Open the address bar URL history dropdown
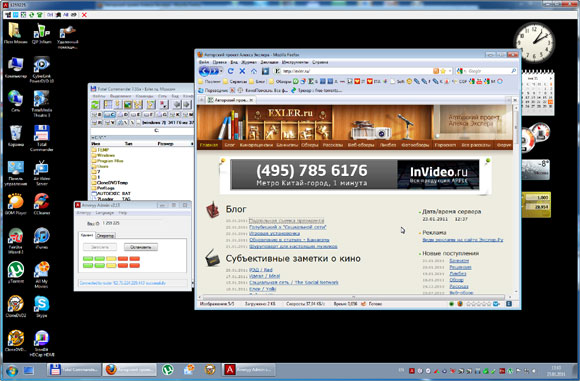The width and height of the screenshot is (580, 381). pyautogui.click(x=450, y=71)
